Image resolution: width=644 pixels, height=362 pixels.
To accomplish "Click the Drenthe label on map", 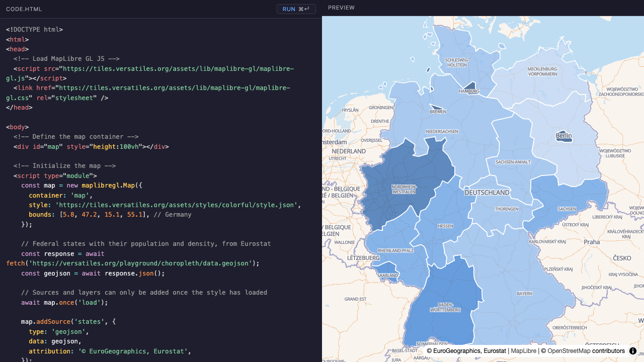I will tap(380, 121).
